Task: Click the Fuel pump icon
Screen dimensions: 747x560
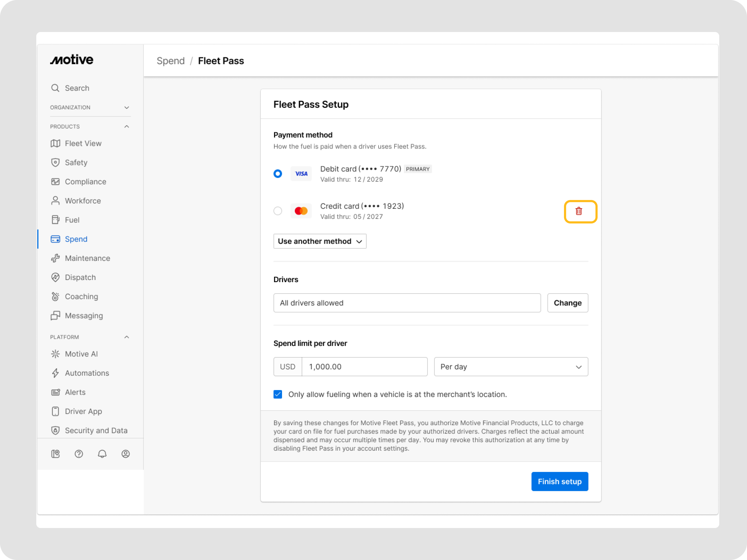Action: click(55, 220)
